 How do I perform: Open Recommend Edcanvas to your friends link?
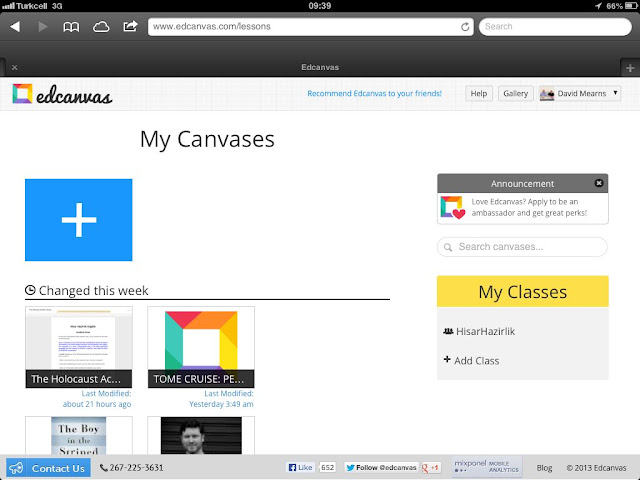[374, 93]
